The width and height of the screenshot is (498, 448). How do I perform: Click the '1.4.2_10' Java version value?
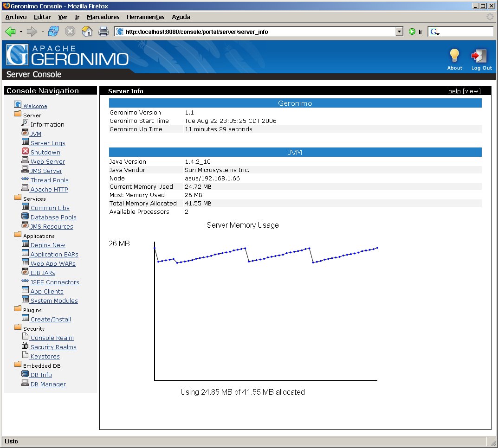tap(198, 162)
